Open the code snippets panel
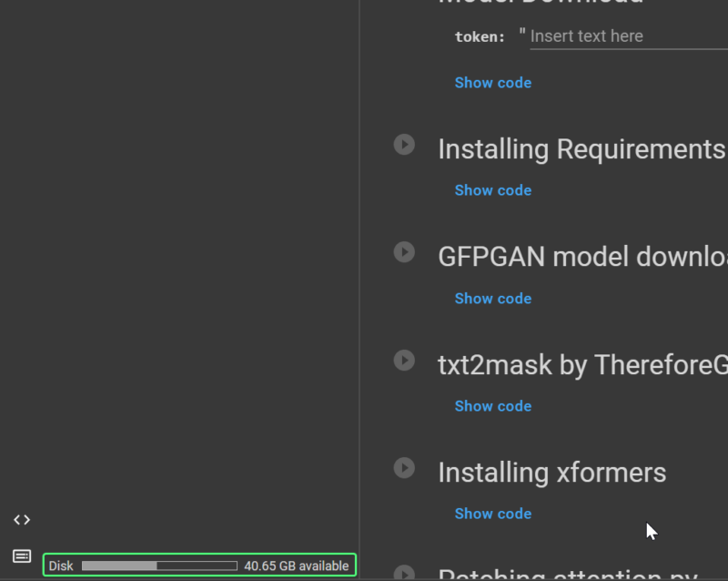The height and width of the screenshot is (581, 728). click(21, 519)
